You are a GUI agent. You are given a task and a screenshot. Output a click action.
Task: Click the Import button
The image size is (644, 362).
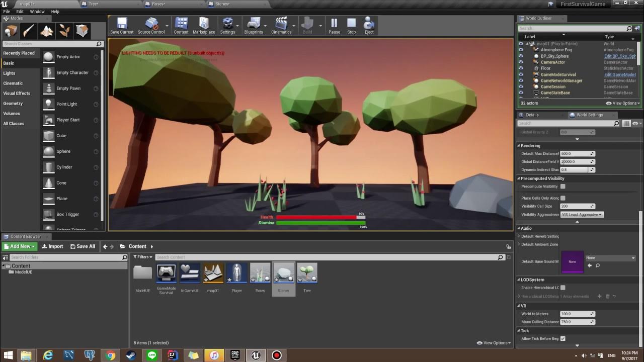52,246
